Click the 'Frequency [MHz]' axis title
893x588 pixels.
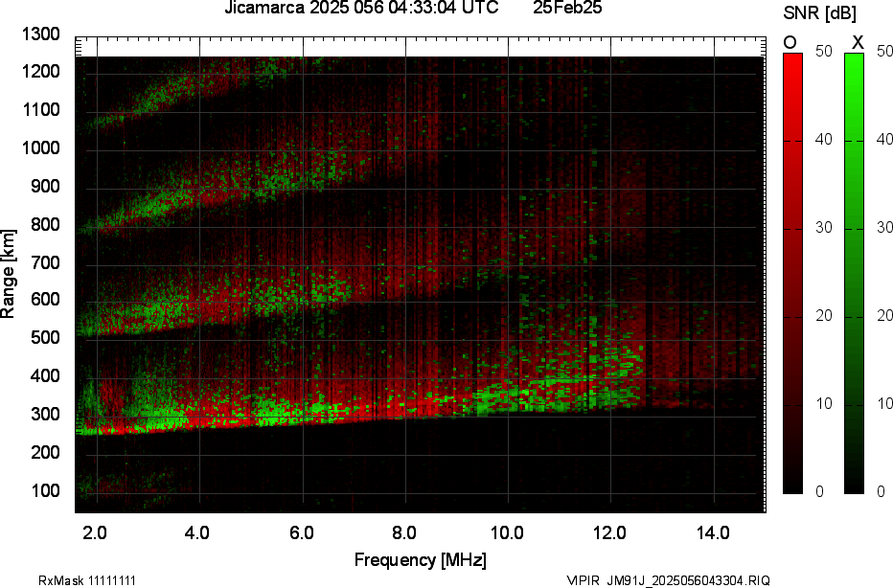(421, 560)
